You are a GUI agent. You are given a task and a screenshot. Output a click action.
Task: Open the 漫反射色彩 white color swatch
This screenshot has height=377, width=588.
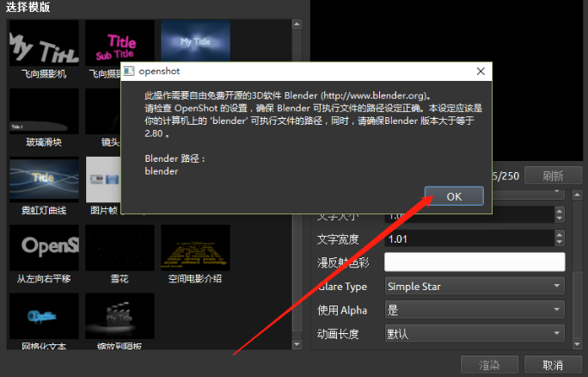475,263
